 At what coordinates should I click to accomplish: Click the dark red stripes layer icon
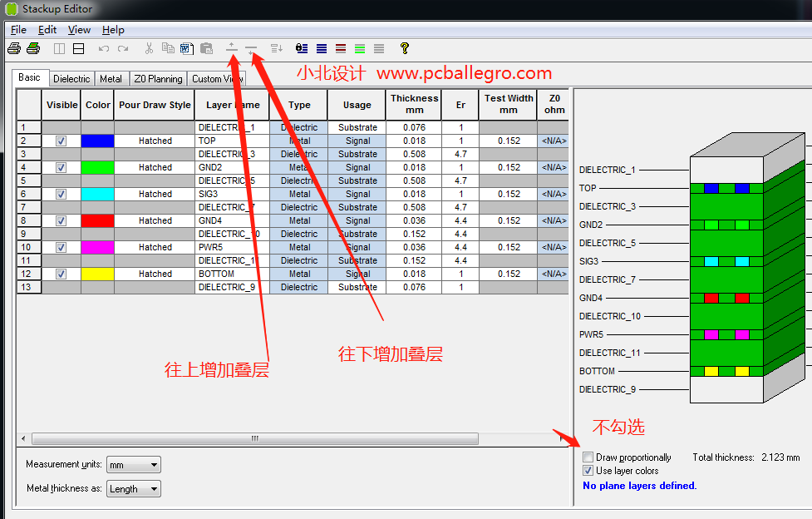pos(341,49)
